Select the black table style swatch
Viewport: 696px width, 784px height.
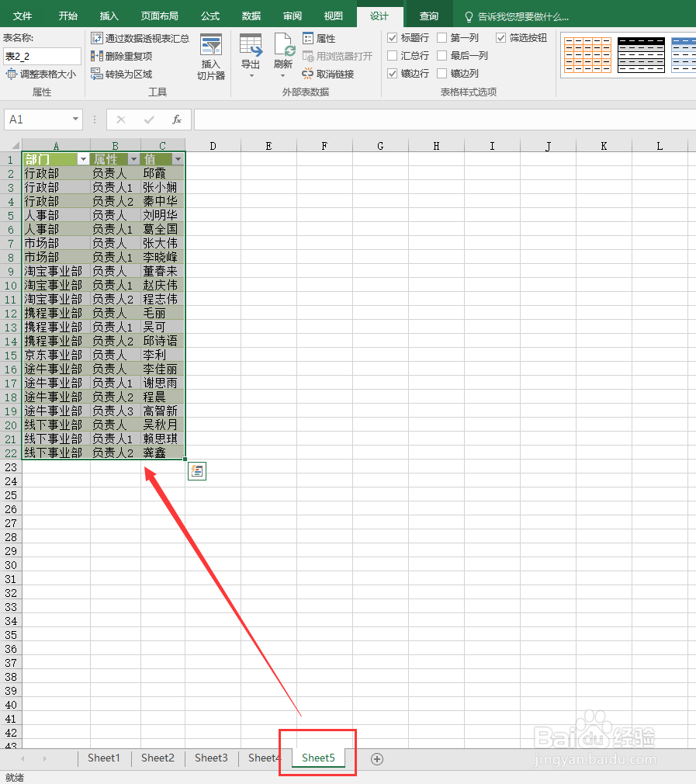coord(641,54)
